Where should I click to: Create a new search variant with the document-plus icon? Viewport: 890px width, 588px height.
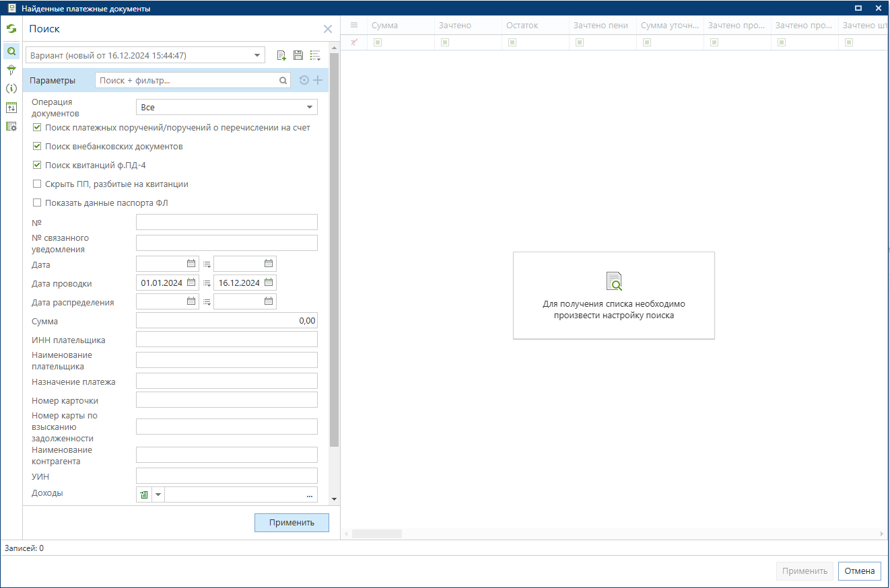[x=281, y=55]
